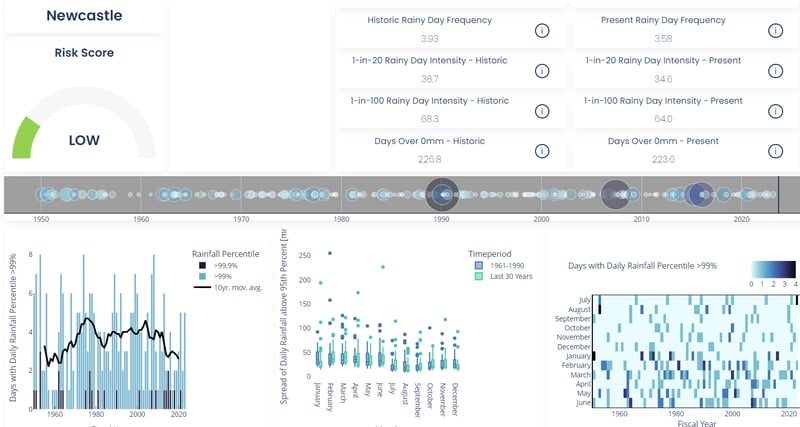Click info icon for 1-in-100 Intensity Present
The image size is (800, 427).
[x=775, y=111]
